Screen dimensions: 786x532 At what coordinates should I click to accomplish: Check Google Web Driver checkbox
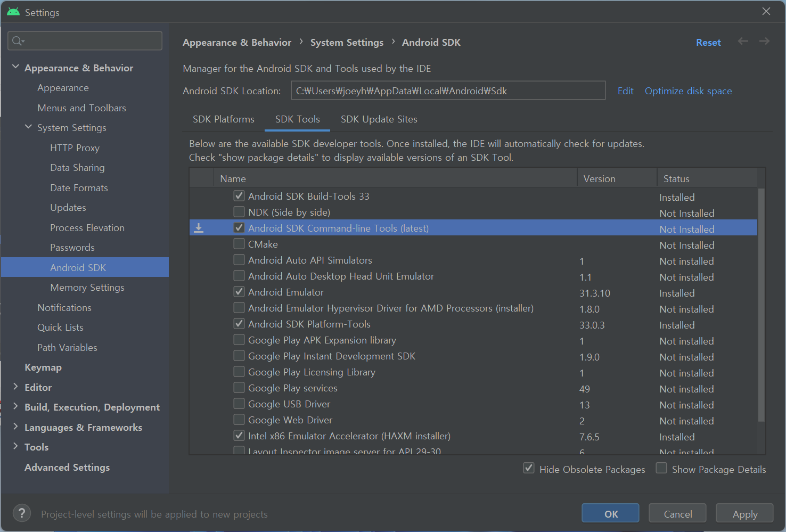click(x=239, y=420)
